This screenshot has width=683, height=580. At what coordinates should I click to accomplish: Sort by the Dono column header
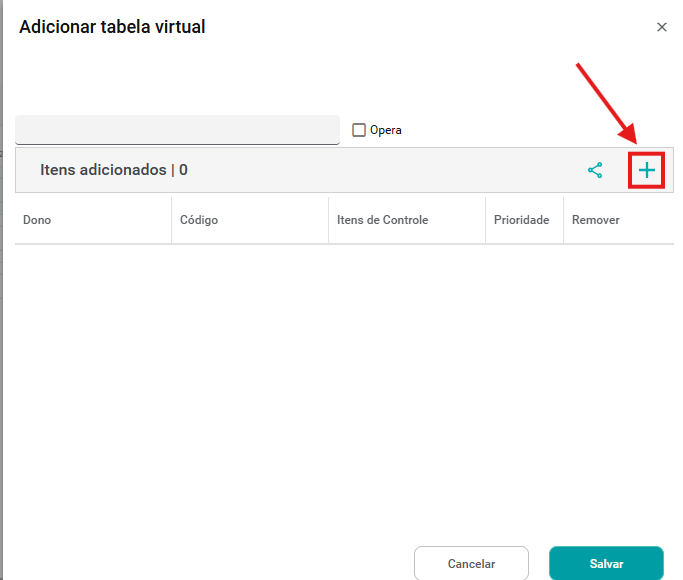click(37, 220)
